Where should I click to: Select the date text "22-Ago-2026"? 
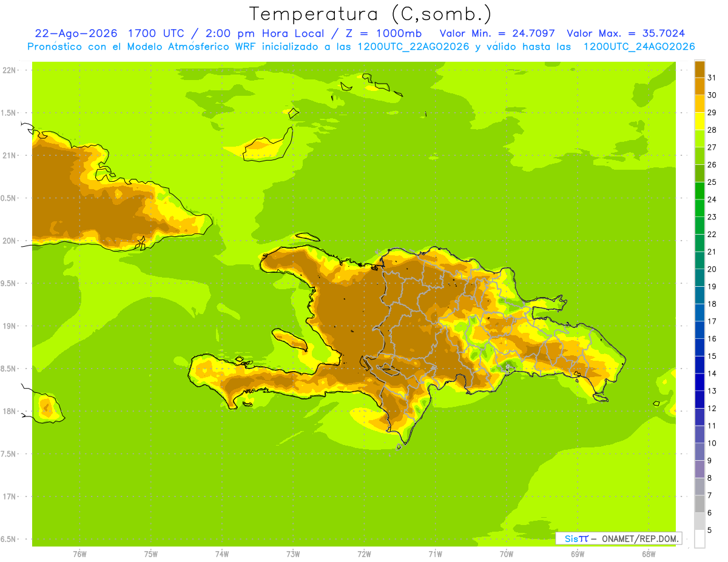coord(77,33)
